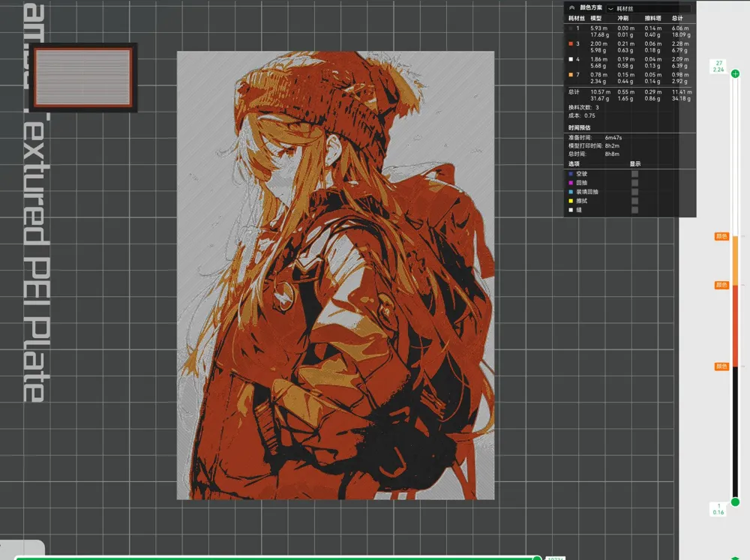
Task: Click the blue 装填回抽 legend swatch
Action: [571, 192]
